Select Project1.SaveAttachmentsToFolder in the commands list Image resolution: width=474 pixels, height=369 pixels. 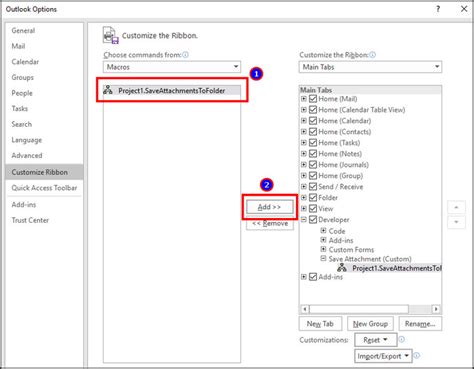click(172, 90)
